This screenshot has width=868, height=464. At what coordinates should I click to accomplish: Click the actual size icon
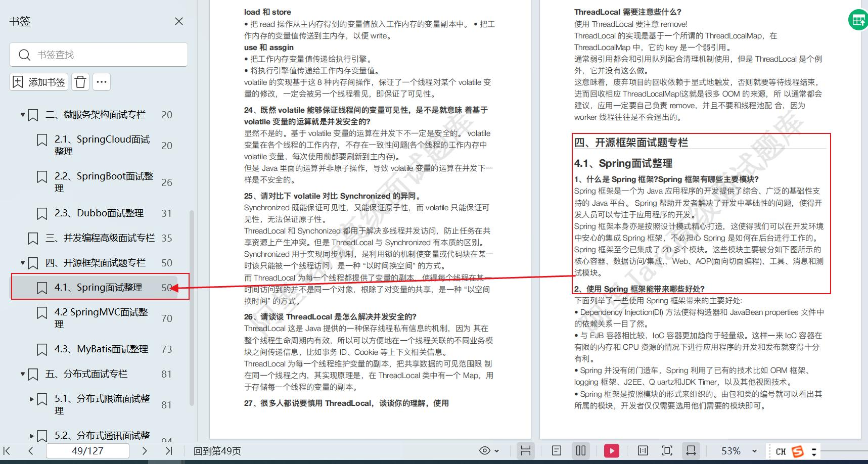point(643,450)
